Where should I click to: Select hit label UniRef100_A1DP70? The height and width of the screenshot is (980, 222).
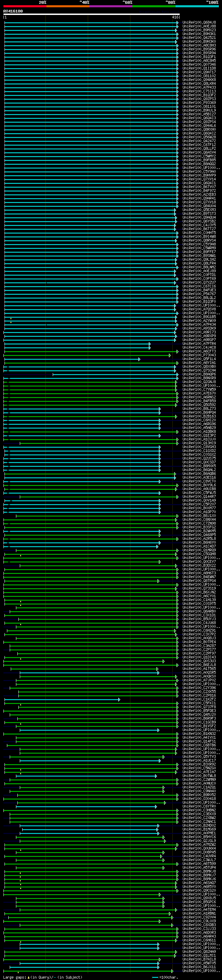coord(199,512)
